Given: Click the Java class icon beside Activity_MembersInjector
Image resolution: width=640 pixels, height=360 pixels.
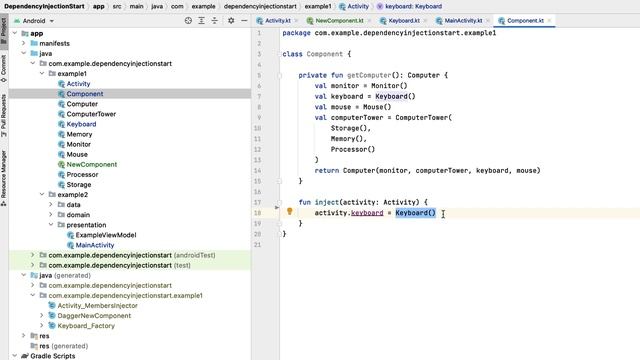Looking at the screenshot, I should pyautogui.click(x=52, y=306).
